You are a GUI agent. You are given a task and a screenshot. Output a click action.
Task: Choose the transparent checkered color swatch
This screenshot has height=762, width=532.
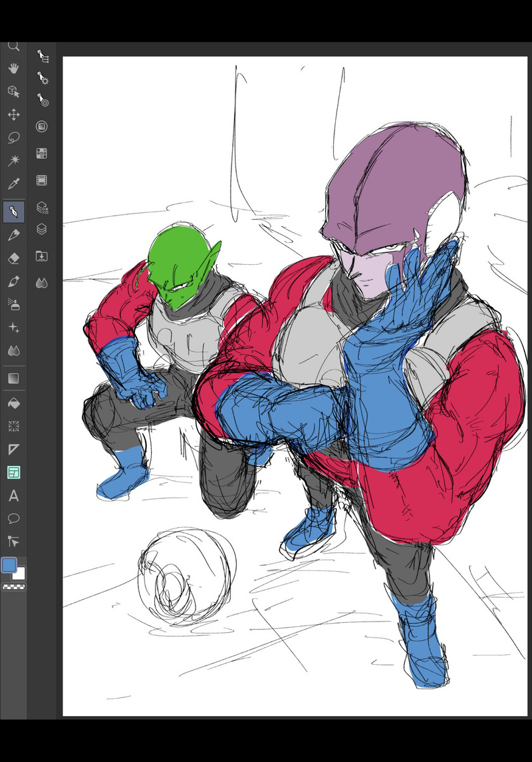pos(14,587)
